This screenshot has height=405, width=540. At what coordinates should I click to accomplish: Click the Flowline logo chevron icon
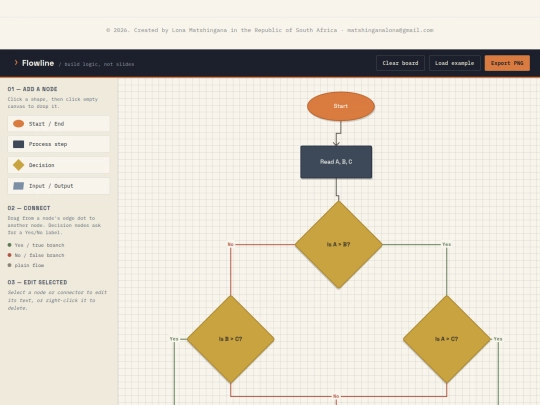16,63
